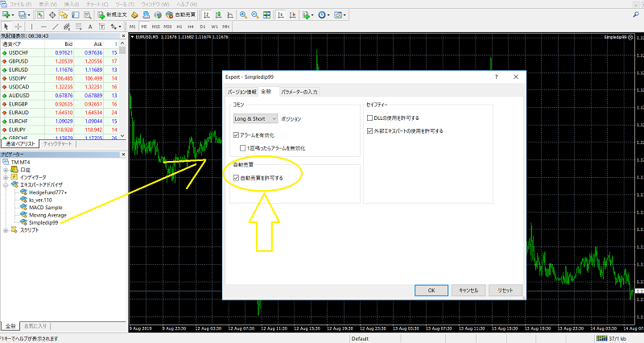The image size is (644, 343).
Task: Click the Simpledip99 expert advisor icon
Action: (x=23, y=221)
